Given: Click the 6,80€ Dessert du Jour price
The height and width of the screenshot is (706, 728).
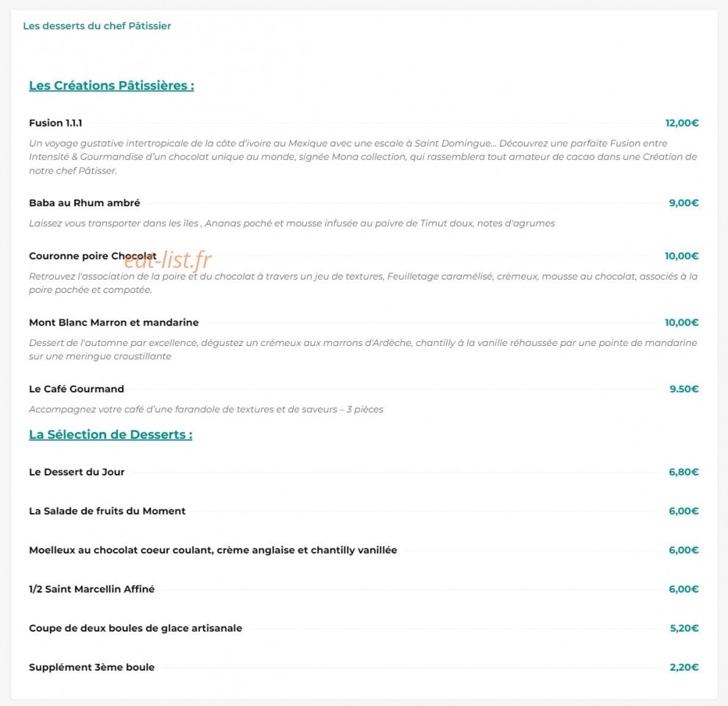Looking at the screenshot, I should (683, 472).
